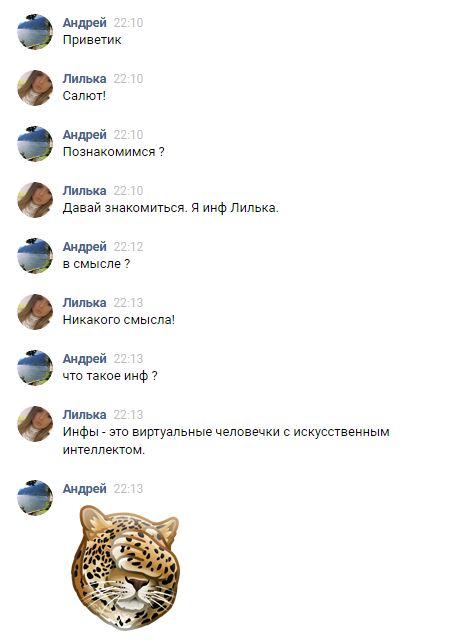Click Лилька's avatar beside "Давай знакомиться" message
This screenshot has height=642, width=456.
coord(35,200)
